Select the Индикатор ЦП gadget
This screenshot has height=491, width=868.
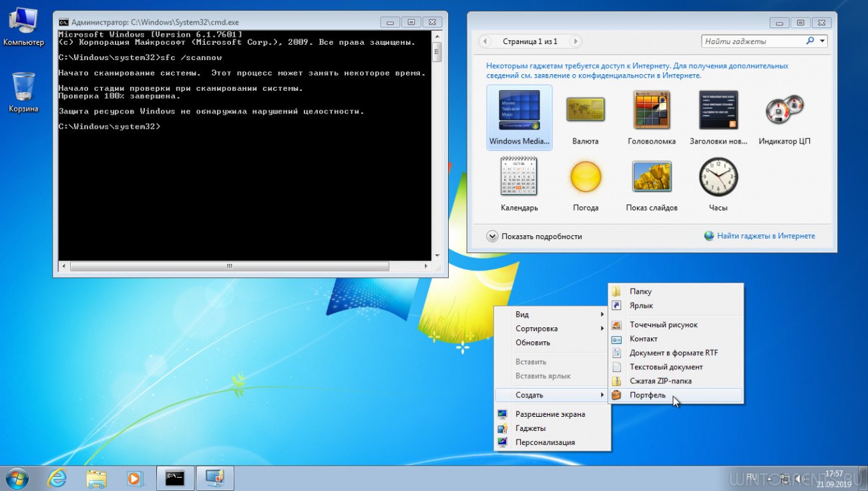[x=785, y=117]
